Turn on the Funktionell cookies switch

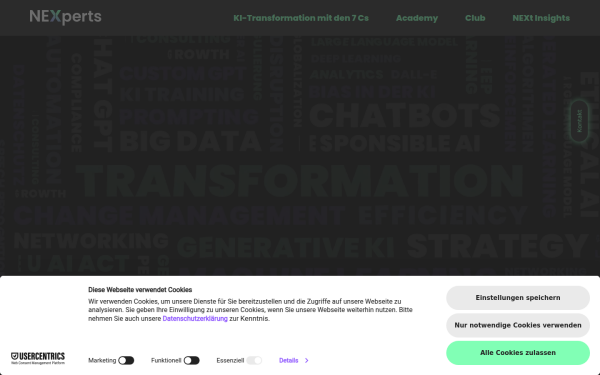coord(192,360)
